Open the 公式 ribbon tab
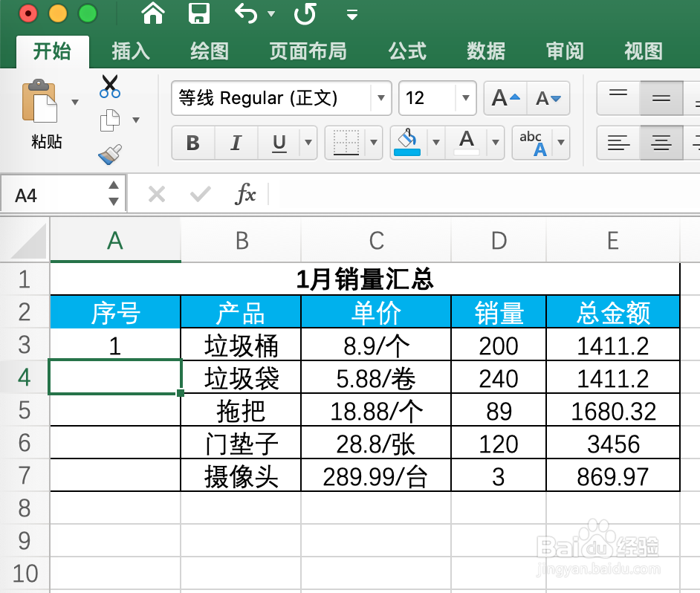The width and height of the screenshot is (700, 593). 407,51
